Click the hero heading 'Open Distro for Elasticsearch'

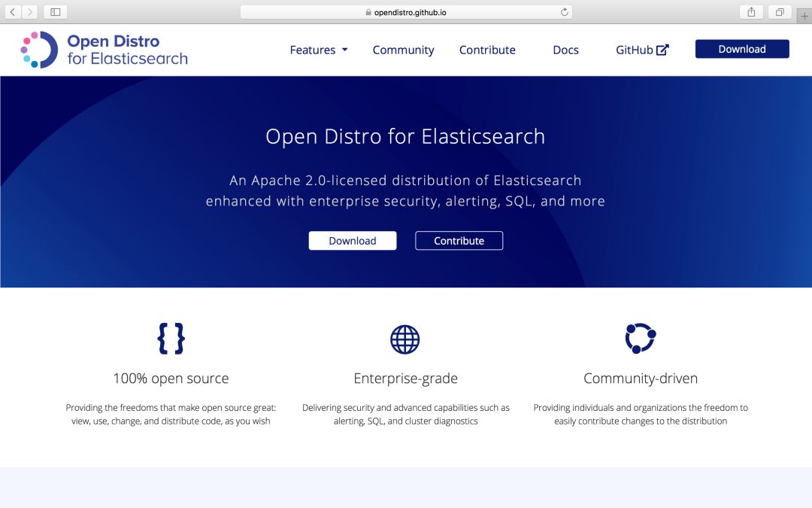405,136
